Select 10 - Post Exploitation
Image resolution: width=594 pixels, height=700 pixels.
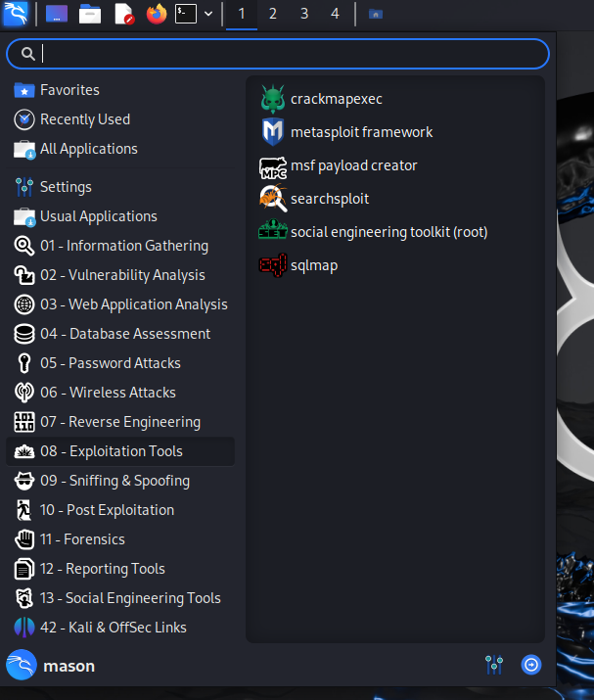coord(120,510)
